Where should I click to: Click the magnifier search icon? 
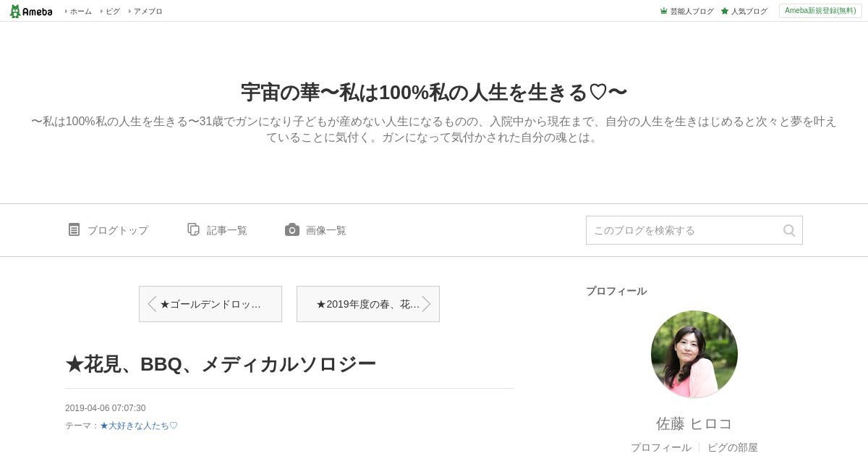pos(789,230)
